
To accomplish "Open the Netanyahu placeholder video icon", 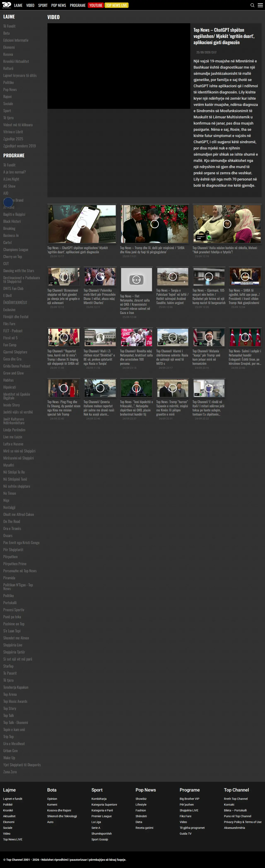I will (x=136, y=280).
